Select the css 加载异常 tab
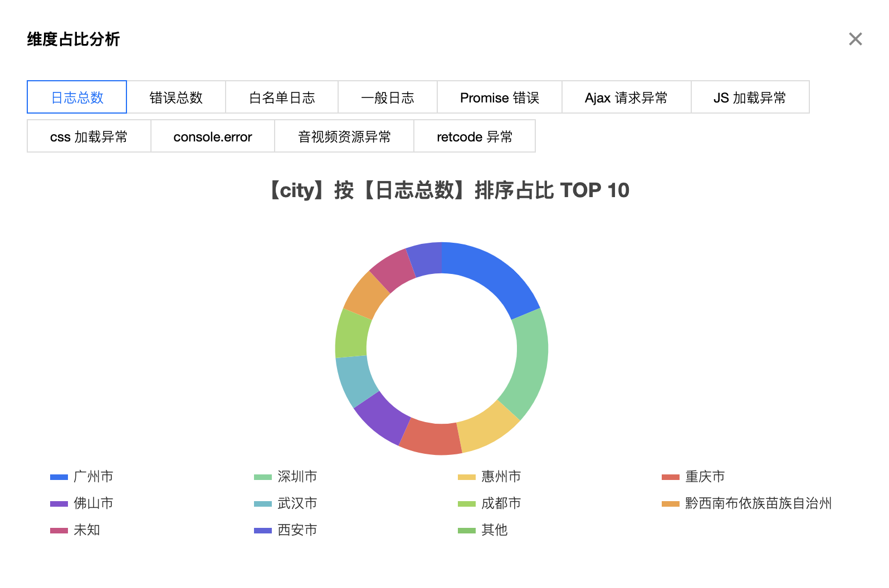The height and width of the screenshot is (588, 889). tap(89, 136)
